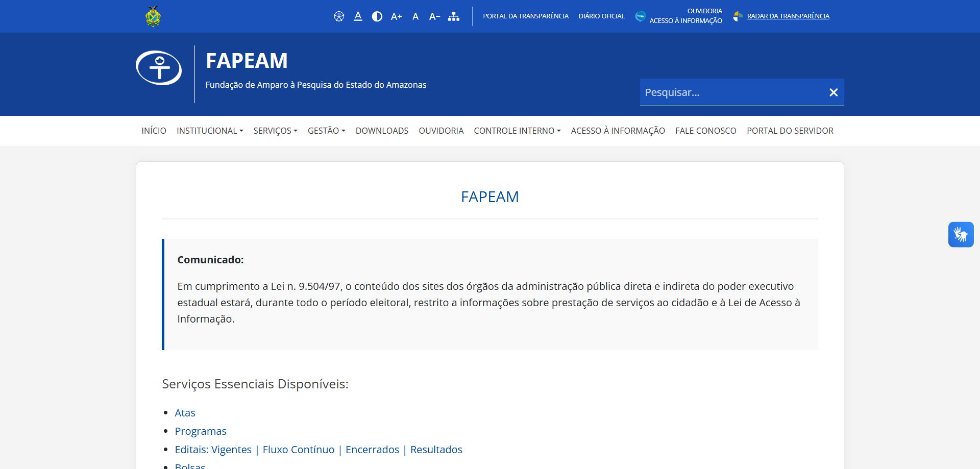Open the Resultados link
Screen dimensions: 980x469
click(x=436, y=450)
